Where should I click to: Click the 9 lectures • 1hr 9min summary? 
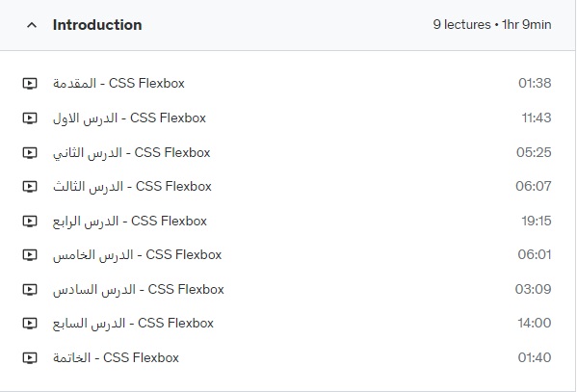tap(492, 25)
